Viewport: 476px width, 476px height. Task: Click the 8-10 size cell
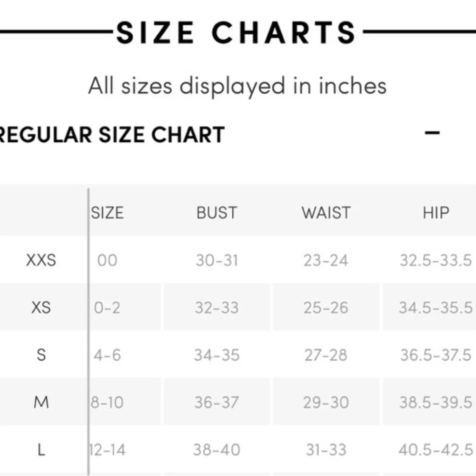pyautogui.click(x=107, y=403)
